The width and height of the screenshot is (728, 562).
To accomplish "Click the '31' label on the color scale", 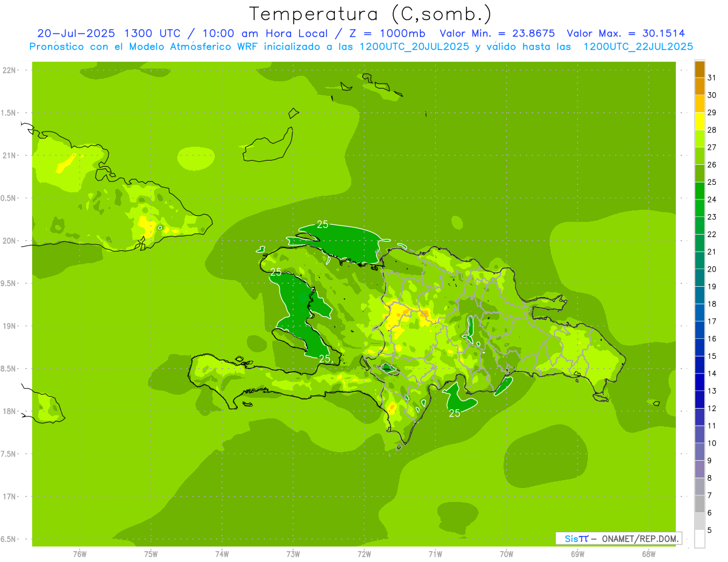I will 712,78.
